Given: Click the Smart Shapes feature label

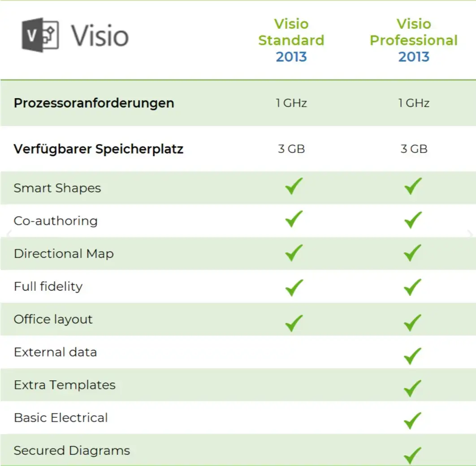Looking at the screenshot, I should tap(57, 188).
